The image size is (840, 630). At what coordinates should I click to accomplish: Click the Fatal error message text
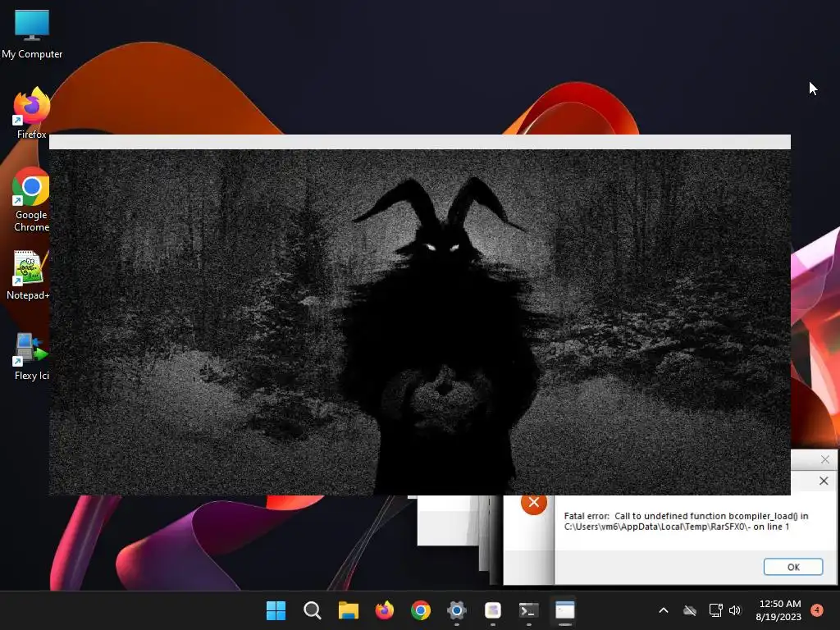coord(687,521)
